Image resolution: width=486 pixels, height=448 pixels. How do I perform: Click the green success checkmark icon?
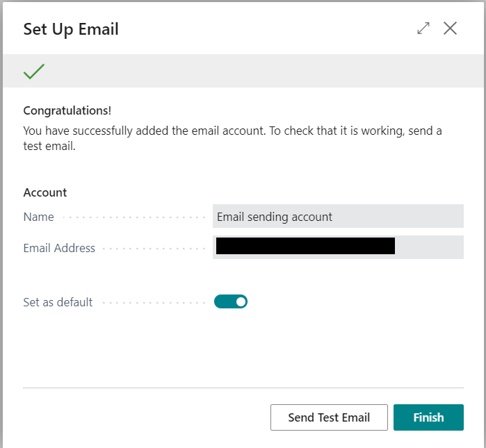click(x=34, y=72)
